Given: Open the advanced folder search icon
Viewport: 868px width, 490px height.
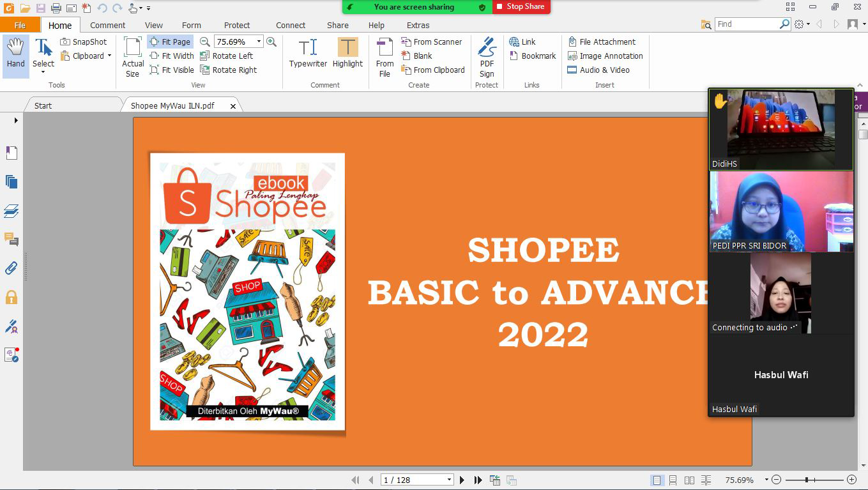Looking at the screenshot, I should coord(706,24).
